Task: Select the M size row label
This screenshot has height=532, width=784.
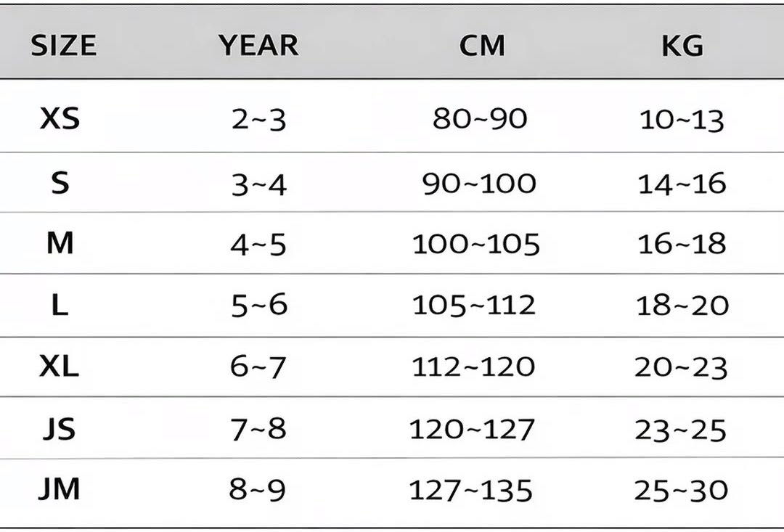Action: click(x=60, y=243)
